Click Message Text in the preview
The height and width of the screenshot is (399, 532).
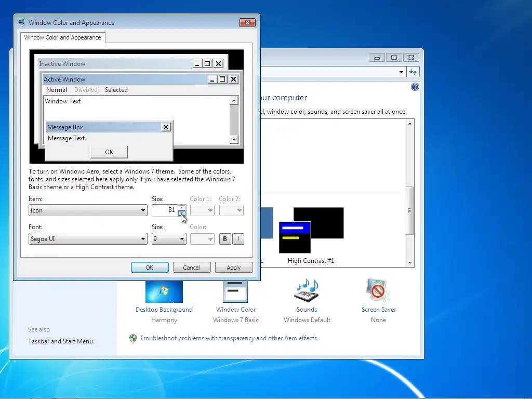[x=66, y=138]
